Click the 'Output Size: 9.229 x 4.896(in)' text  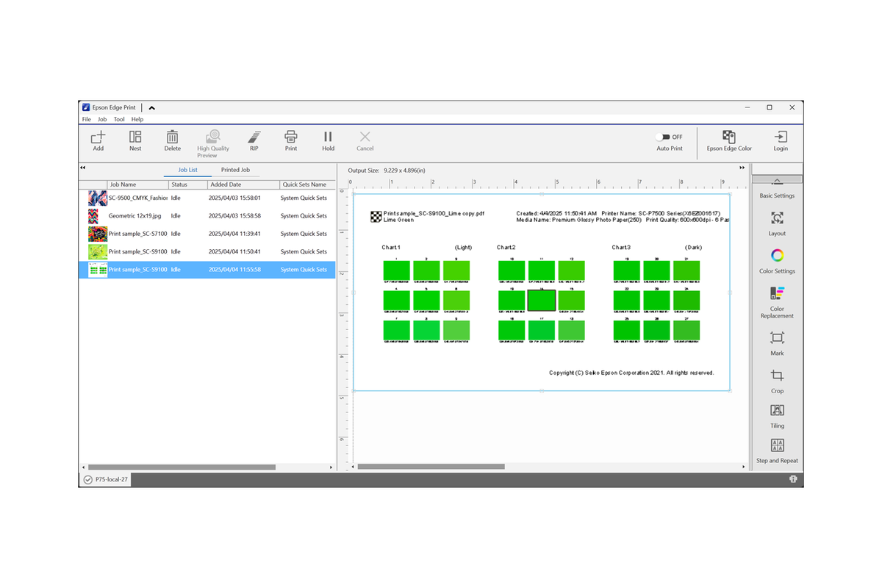point(387,170)
